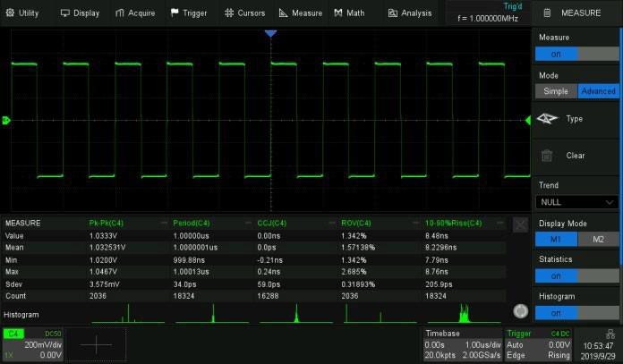
Task: Click the green C4 channel label
Action: pyautogui.click(x=13, y=334)
